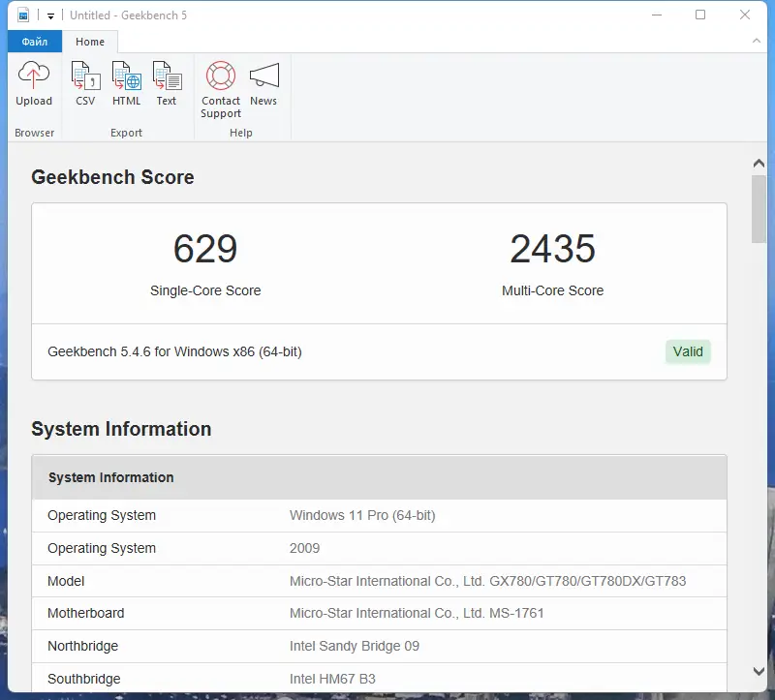Viewport: 775px width, 700px height.
Task: Select the Home ribbon tab
Action: 90,42
